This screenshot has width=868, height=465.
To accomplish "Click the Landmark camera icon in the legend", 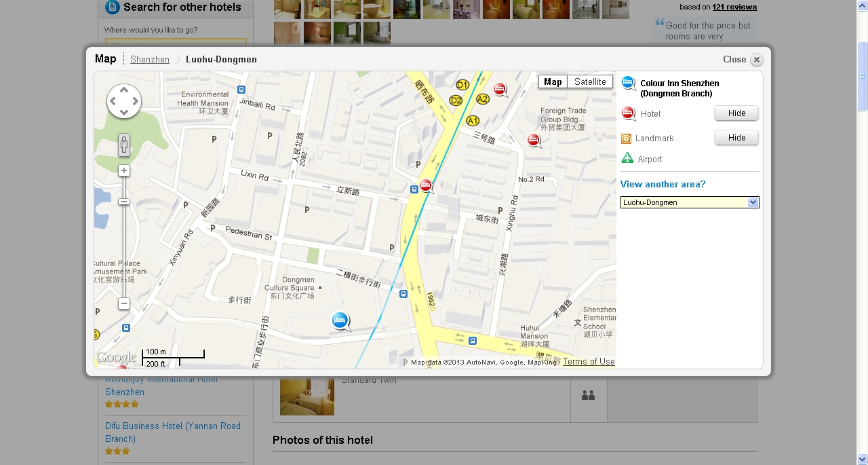I will 627,138.
